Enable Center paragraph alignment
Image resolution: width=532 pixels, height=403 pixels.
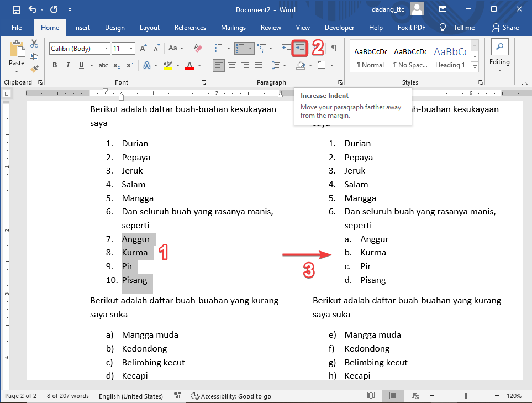[231, 65]
